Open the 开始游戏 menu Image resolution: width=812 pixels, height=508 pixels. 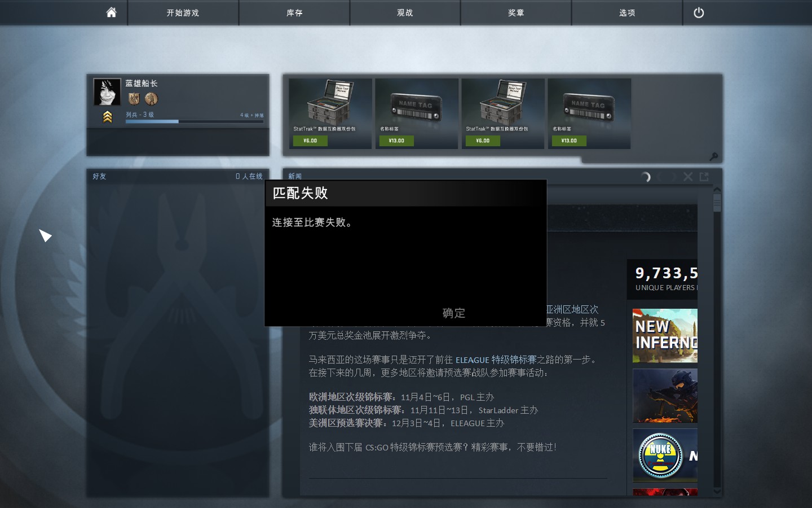coord(183,12)
